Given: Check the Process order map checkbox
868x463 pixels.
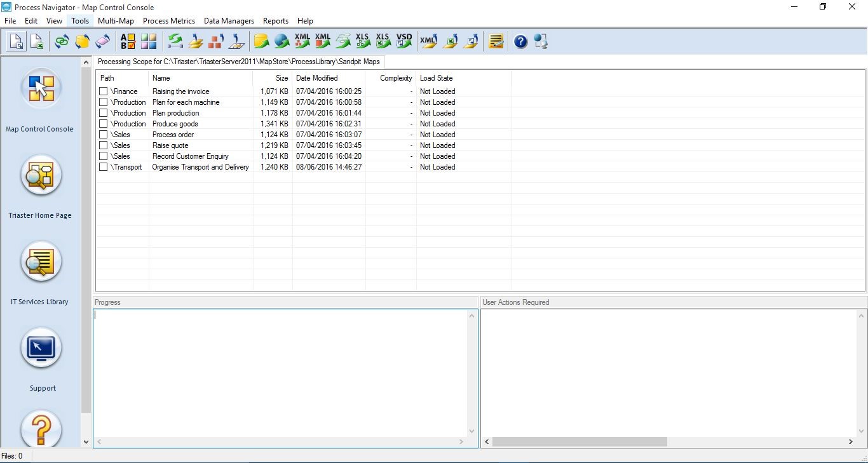Looking at the screenshot, I should pos(103,134).
